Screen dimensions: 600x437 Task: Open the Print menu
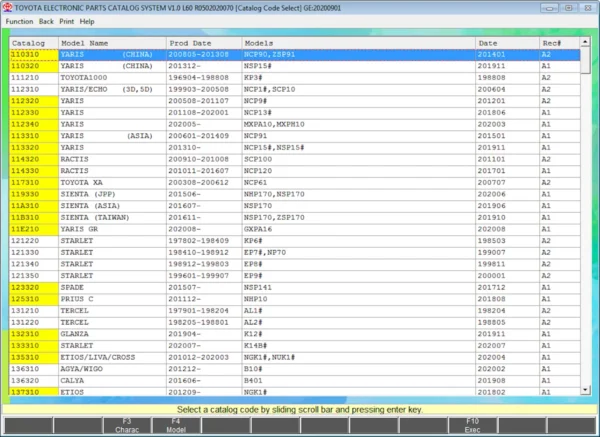point(68,21)
